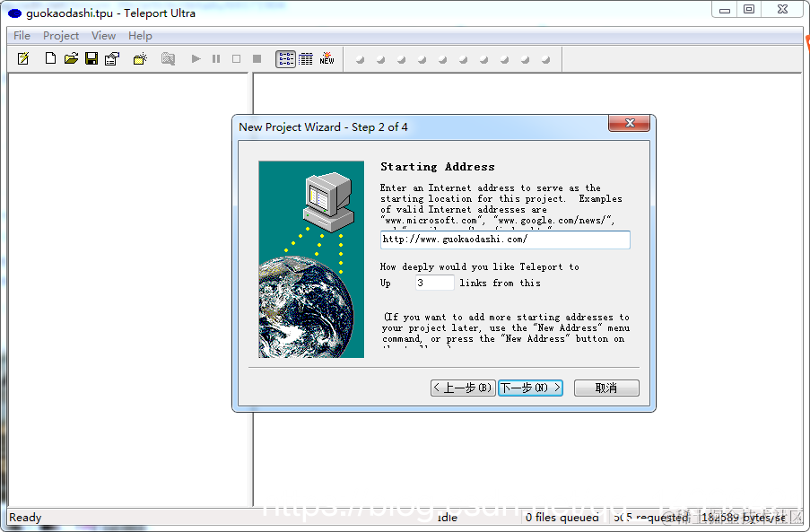810x532 pixels.
Task: Click the NEW starburst toolbar icon
Action: (x=327, y=58)
